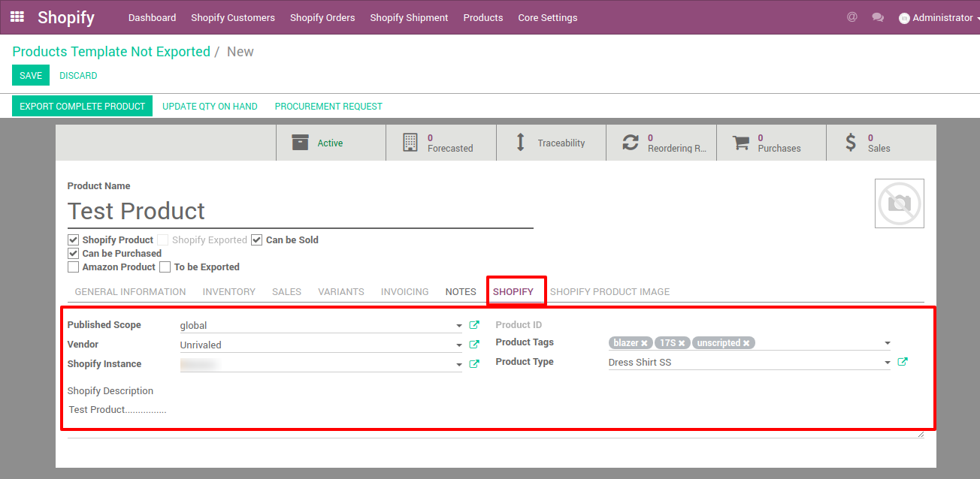Click the Shopify brand title
This screenshot has width=980, height=479.
pyautogui.click(x=66, y=17)
